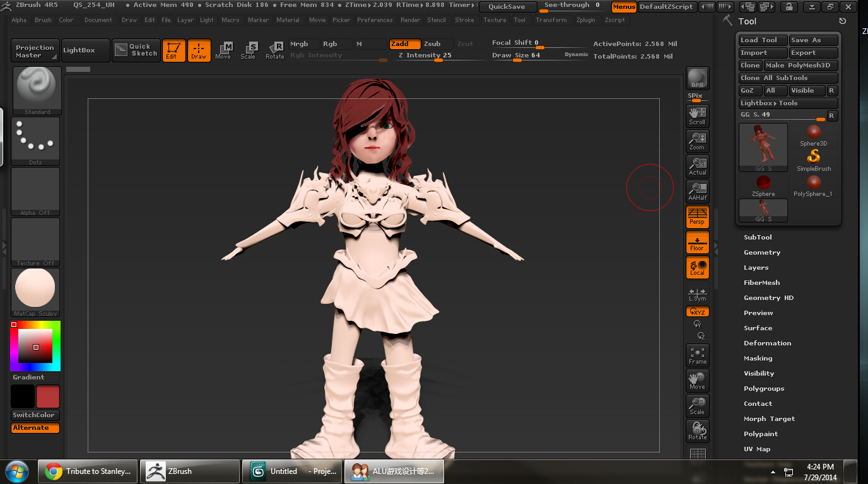
Task: Select the ZSphere tool
Action: (763, 186)
